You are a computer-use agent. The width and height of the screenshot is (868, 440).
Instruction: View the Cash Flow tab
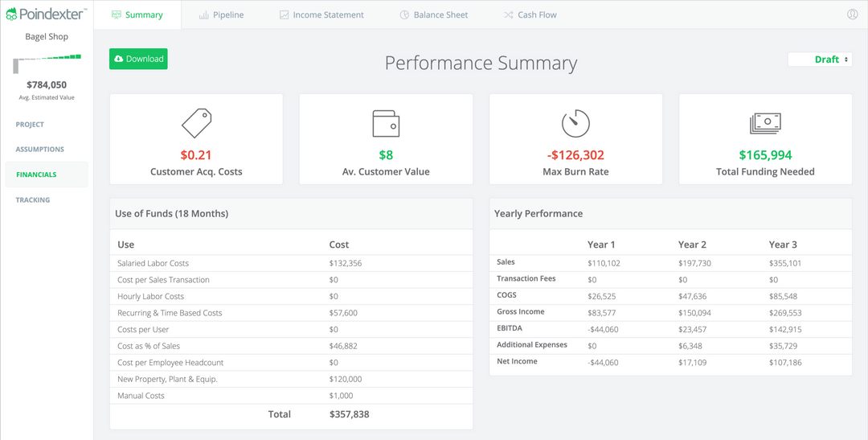[530, 14]
